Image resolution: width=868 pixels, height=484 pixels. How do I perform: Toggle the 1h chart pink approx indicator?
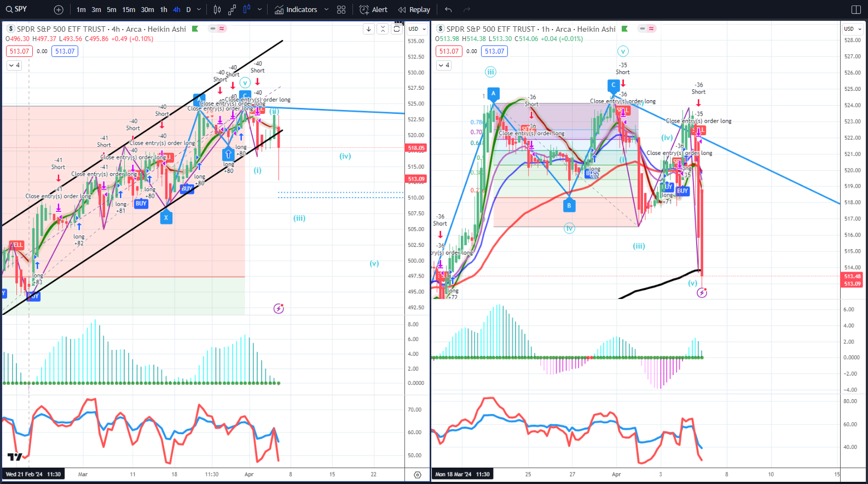click(x=651, y=28)
